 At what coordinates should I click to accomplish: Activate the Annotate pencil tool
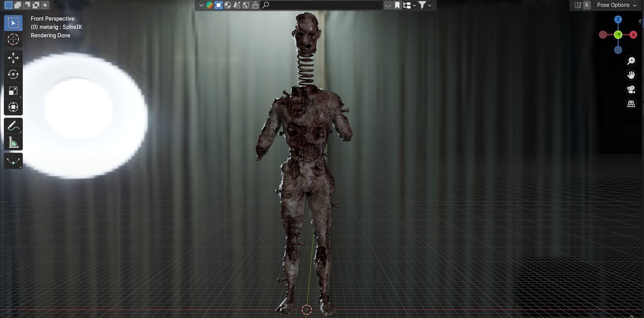pyautogui.click(x=13, y=126)
